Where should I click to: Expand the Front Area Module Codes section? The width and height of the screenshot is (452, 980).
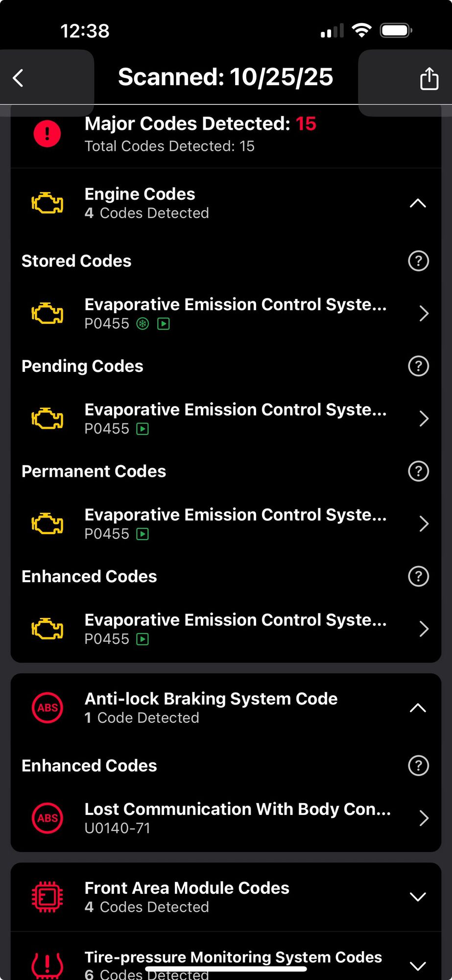[418, 897]
